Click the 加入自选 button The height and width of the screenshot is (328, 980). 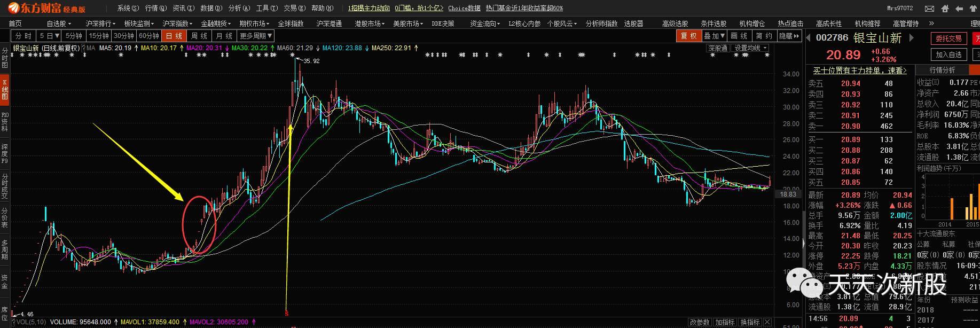948,54
